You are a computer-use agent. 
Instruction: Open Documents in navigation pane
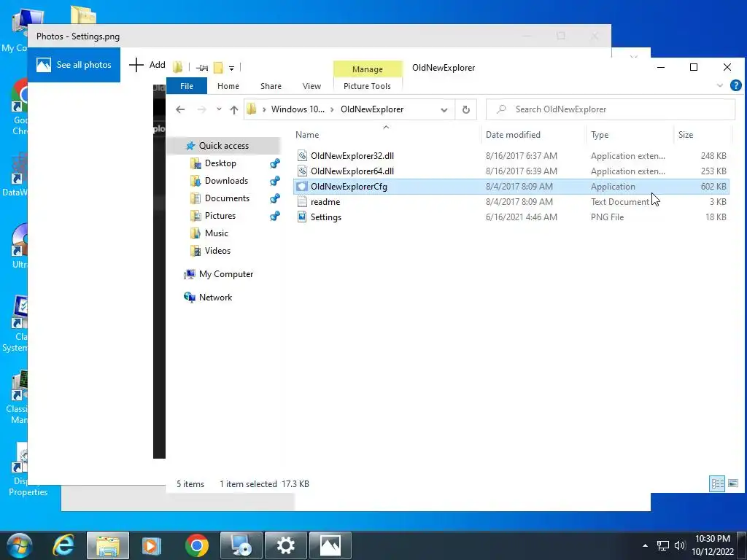(227, 198)
